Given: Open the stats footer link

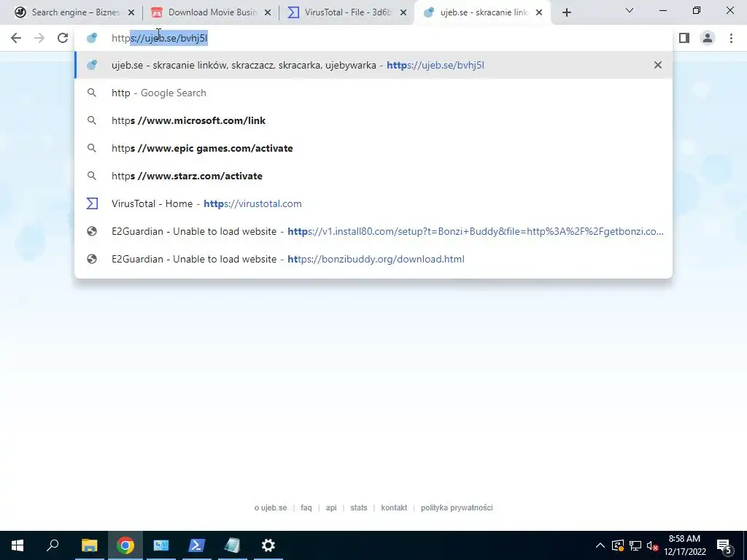Looking at the screenshot, I should [359, 507].
